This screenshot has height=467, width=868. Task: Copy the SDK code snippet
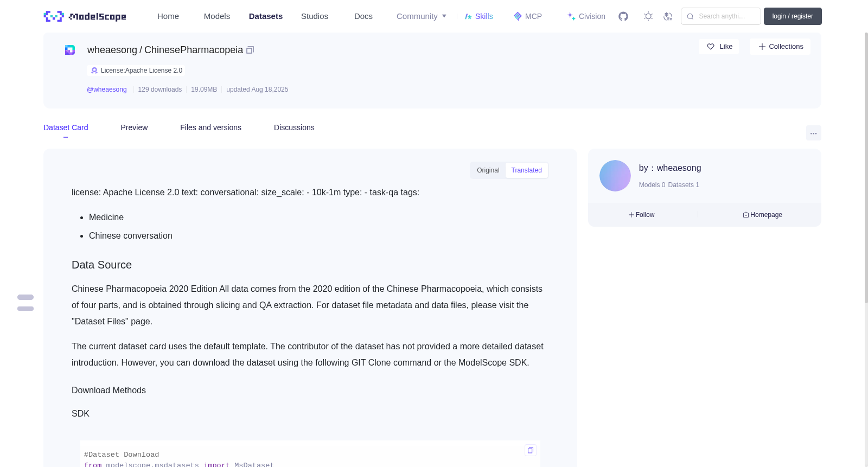tap(531, 450)
